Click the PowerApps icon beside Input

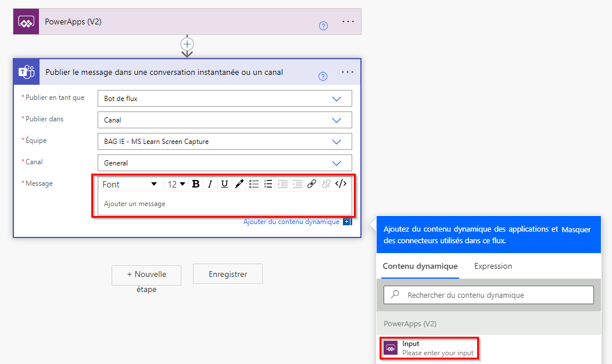[391, 348]
